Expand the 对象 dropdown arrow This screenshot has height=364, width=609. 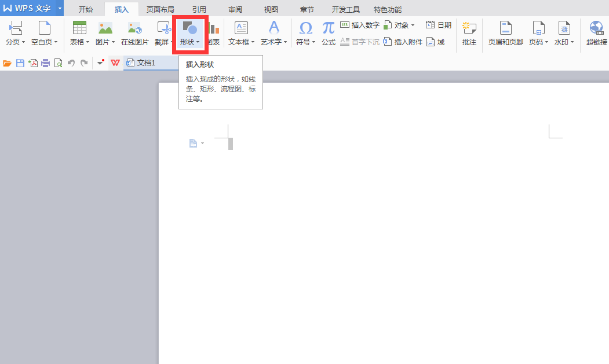coord(413,25)
